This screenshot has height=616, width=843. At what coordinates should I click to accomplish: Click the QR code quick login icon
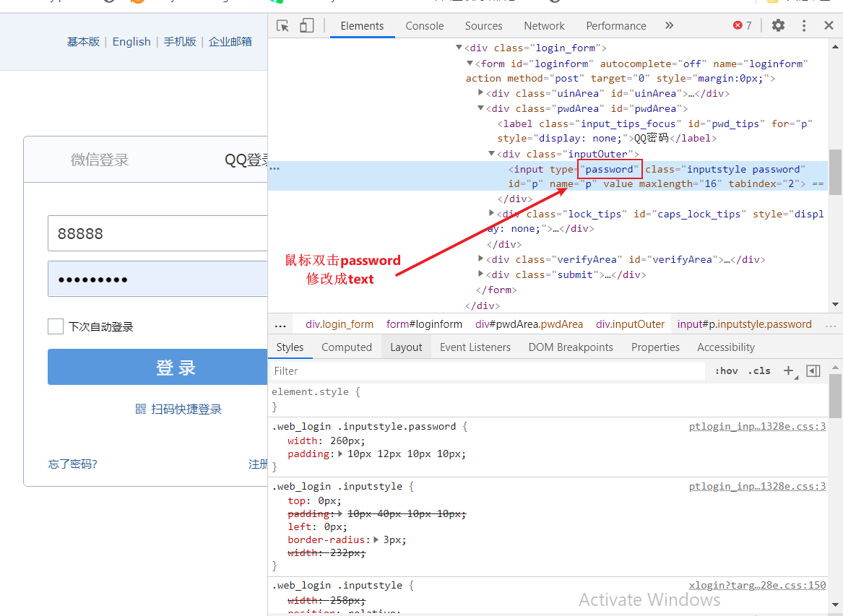pos(141,409)
